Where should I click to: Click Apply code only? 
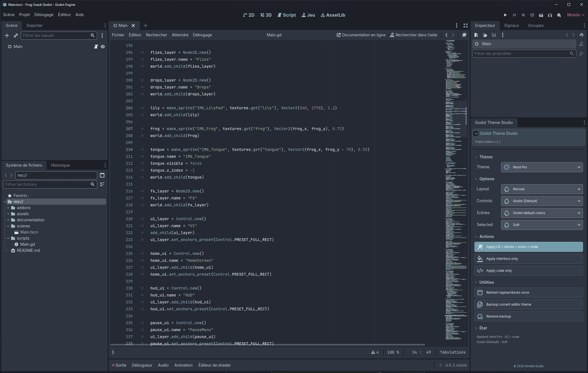[x=529, y=271]
